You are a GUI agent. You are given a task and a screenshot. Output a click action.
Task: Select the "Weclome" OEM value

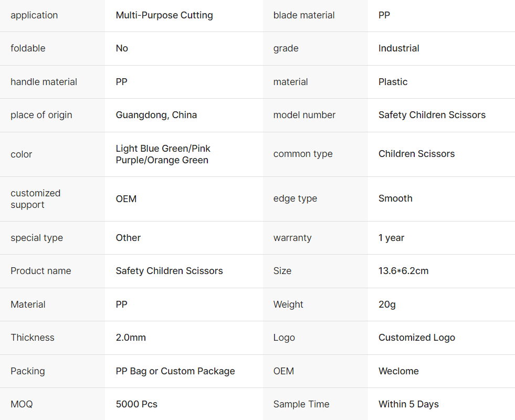pos(398,371)
